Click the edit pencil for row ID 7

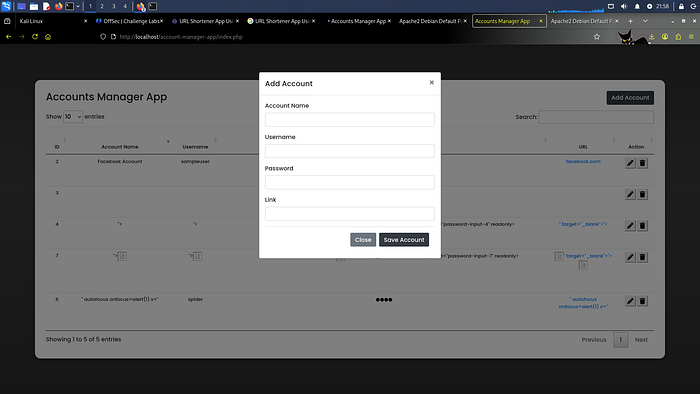click(630, 257)
